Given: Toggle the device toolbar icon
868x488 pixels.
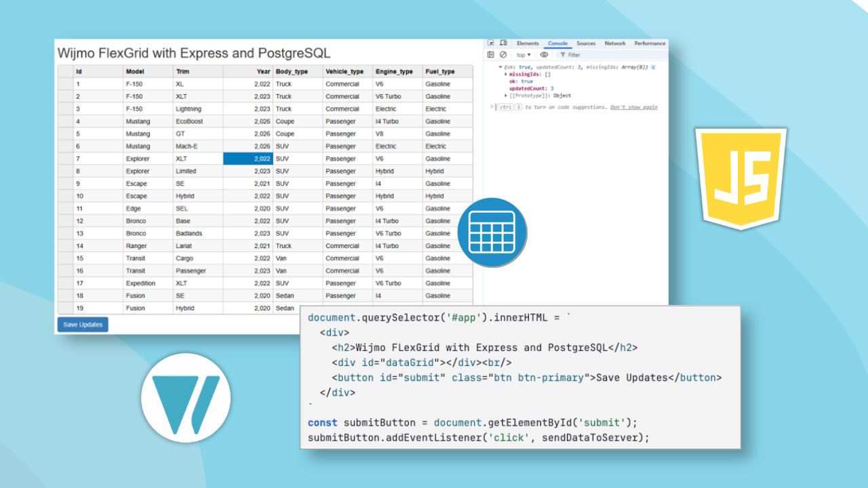Looking at the screenshot, I should pyautogui.click(x=502, y=43).
